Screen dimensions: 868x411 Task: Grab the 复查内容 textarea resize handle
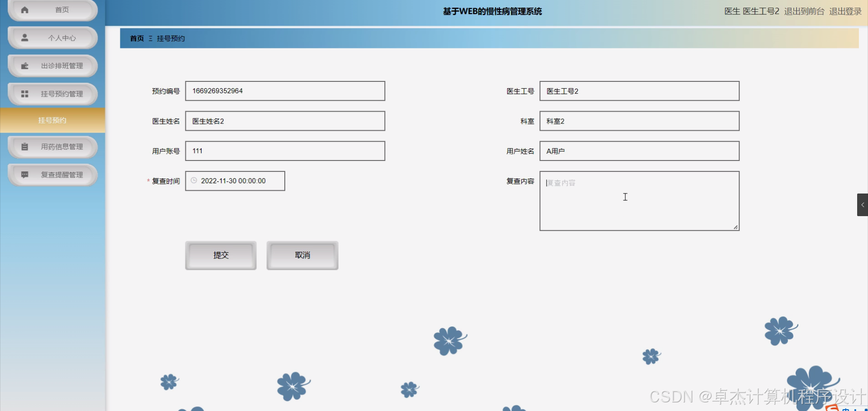click(736, 227)
